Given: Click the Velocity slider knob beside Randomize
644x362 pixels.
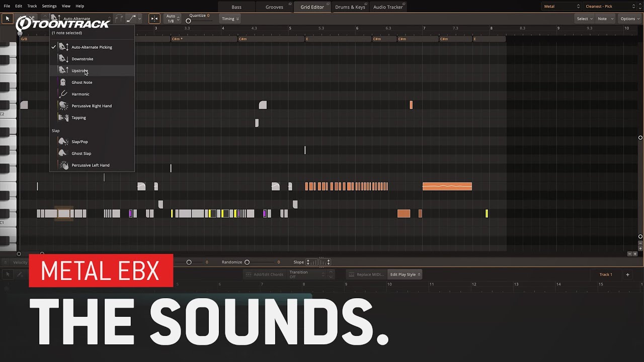Looking at the screenshot, I should (189, 262).
